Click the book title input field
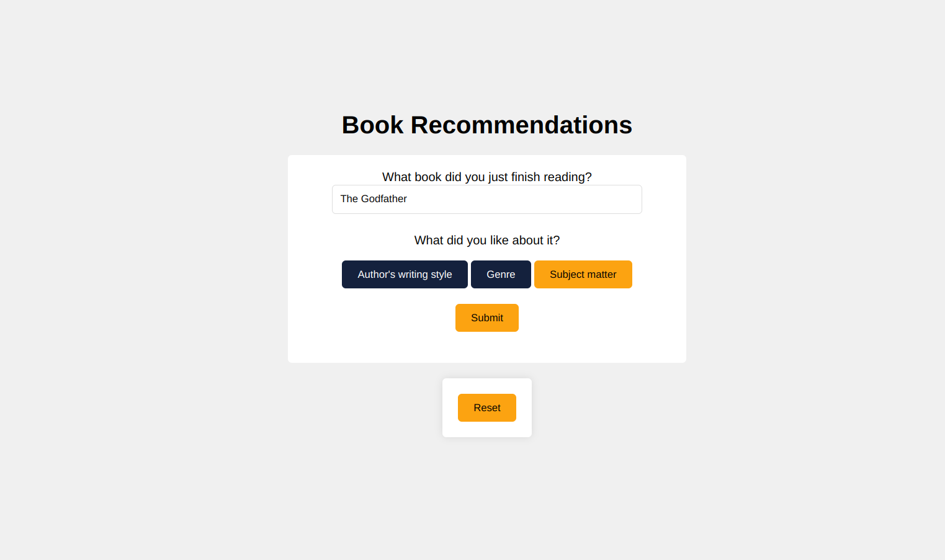Screen dimensions: 945x560 click(486, 199)
